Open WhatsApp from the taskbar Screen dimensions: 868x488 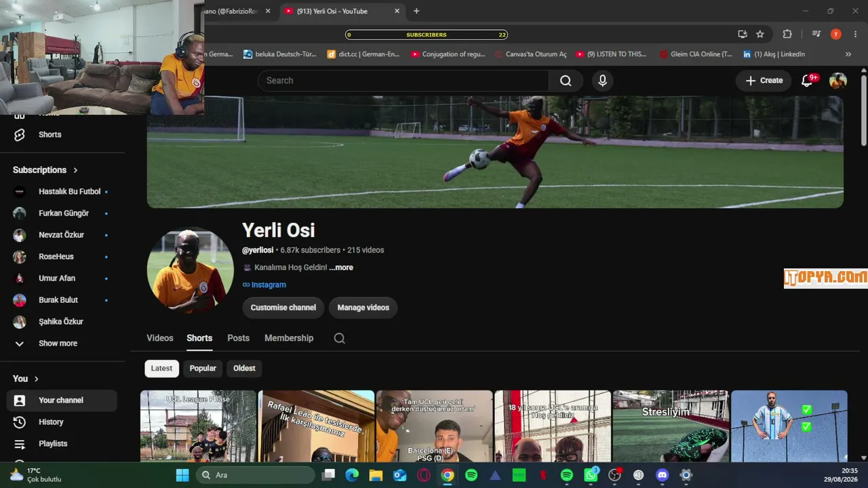tap(591, 475)
